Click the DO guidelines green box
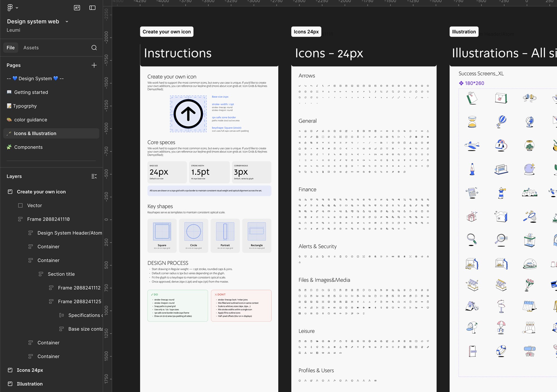The width and height of the screenshot is (557, 392). [178, 306]
